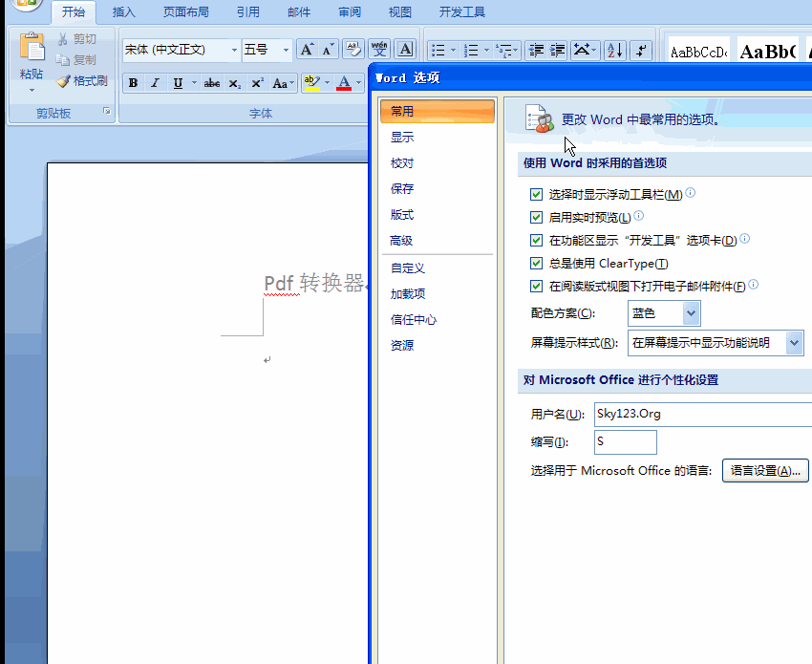
Task: Click the 缩写 initials input field
Action: click(626, 442)
